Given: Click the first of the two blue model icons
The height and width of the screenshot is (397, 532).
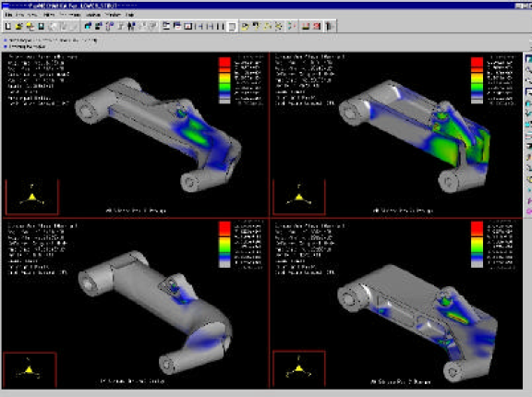Looking at the screenshot, I should coord(88,26).
